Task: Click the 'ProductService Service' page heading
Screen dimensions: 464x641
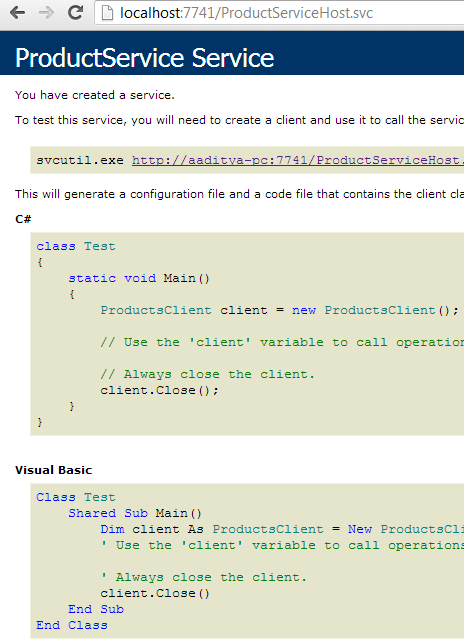Action: pyautogui.click(x=144, y=58)
